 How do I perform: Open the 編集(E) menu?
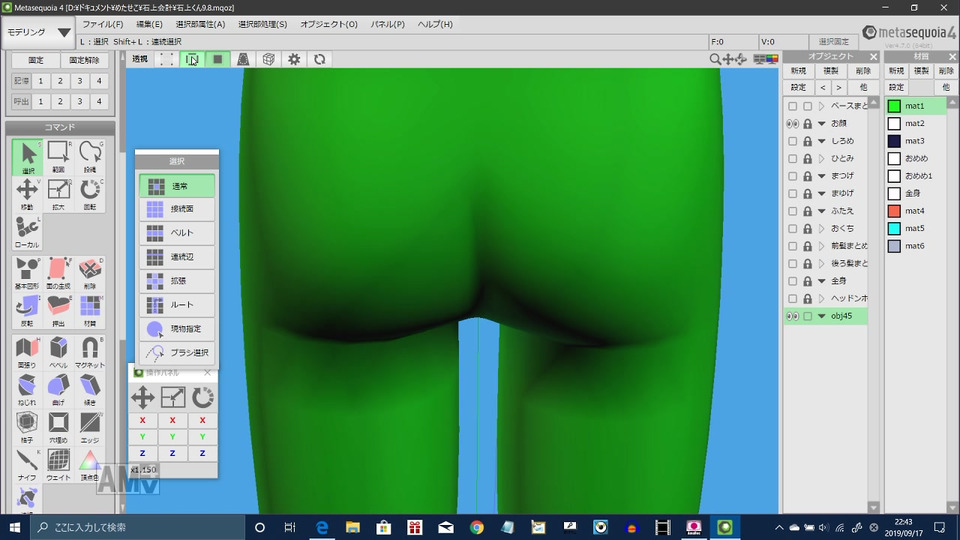149,24
